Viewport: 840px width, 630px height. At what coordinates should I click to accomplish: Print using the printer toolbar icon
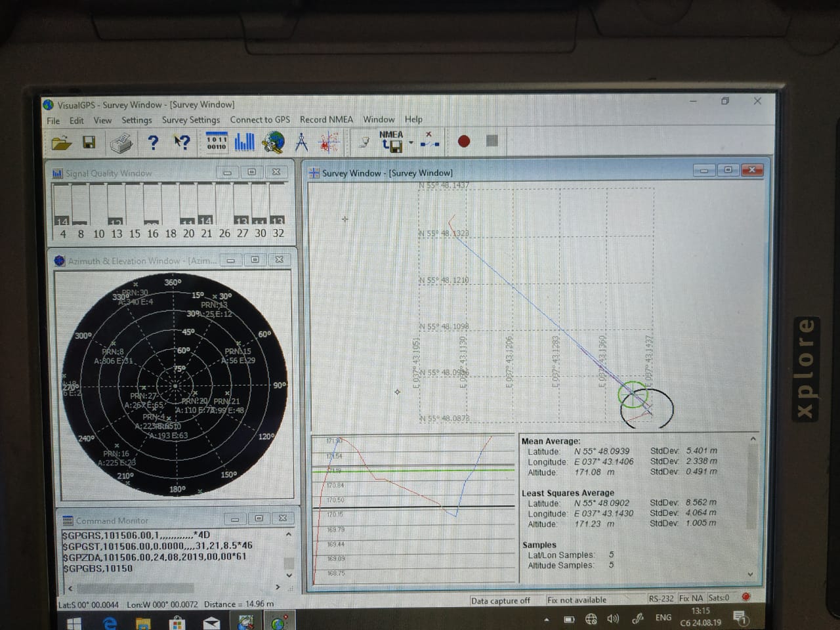(121, 142)
